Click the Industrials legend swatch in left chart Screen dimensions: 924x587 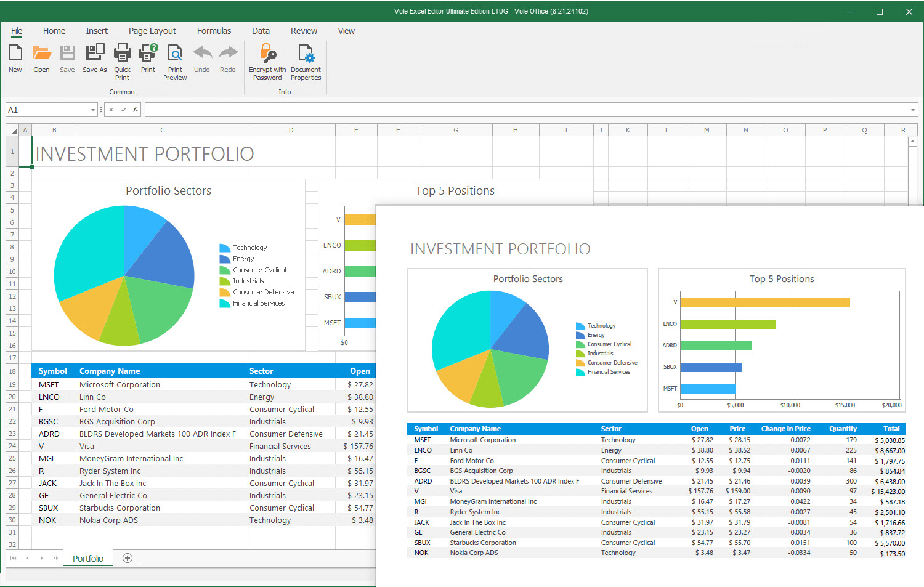225,281
